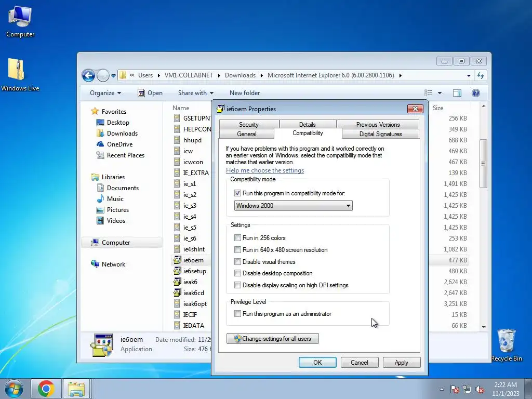Open the Windows 2000 compatibility dropdown
The height and width of the screenshot is (399, 532).
[293, 206]
